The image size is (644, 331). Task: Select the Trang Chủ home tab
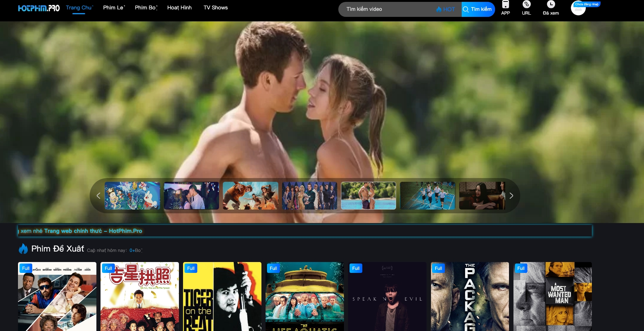point(79,8)
